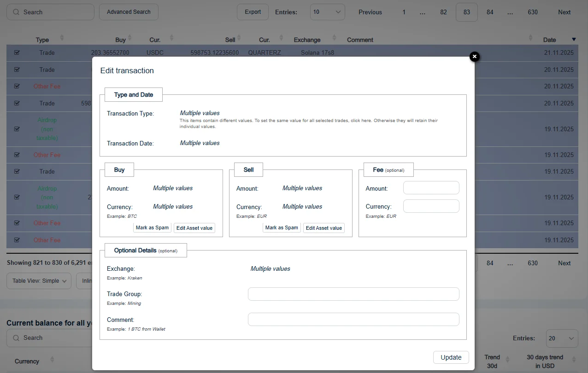Uncheck the 21.11.2025 row's neighbor 20.11.2025 Other Fee checkbox
The width and height of the screenshot is (588, 373).
[x=17, y=86]
